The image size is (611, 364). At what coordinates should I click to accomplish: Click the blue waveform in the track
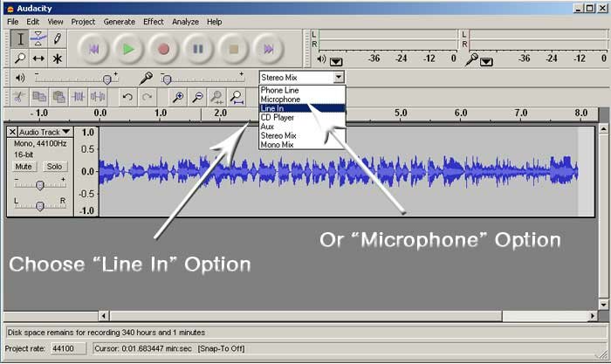coord(339,172)
